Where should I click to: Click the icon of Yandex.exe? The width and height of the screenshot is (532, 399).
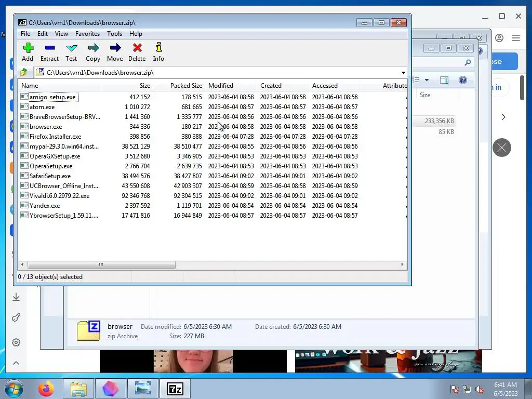24,205
